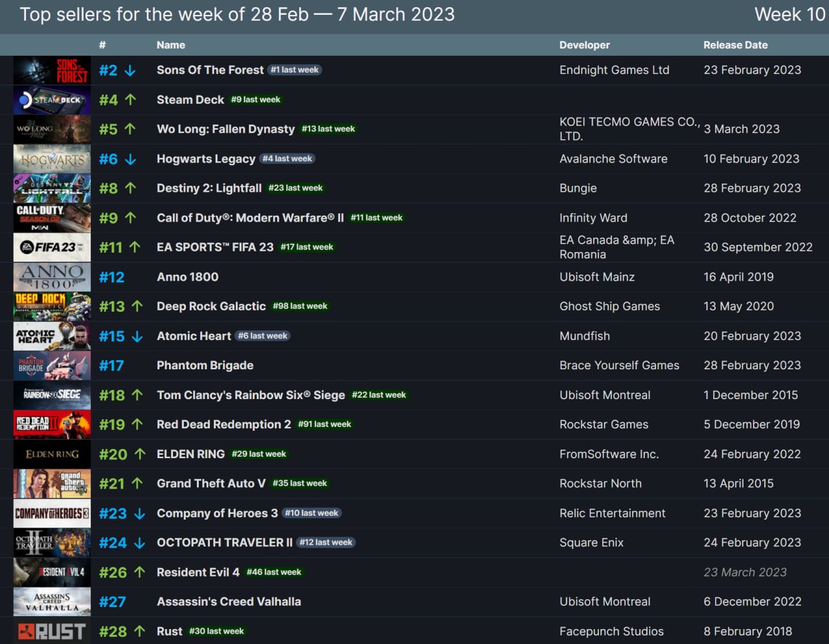Sort by the Name column header
This screenshot has height=644, width=829.
[170, 45]
